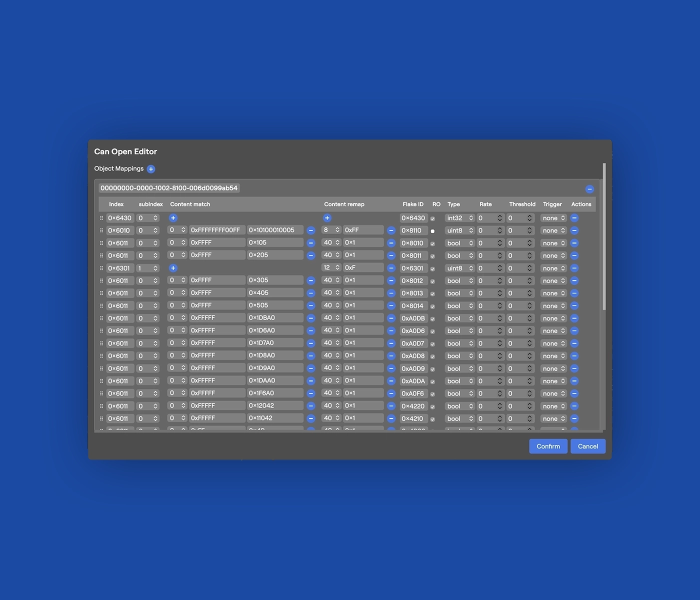Delete the row with Flake ID 0x8110
The image size is (700, 600).
574,230
